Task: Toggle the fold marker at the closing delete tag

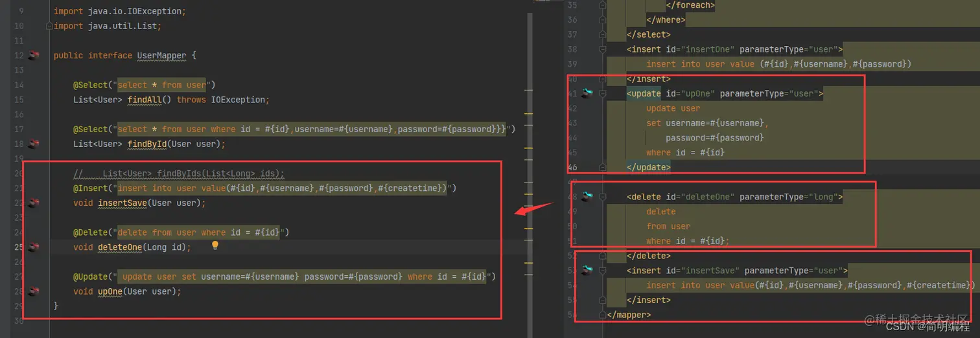Action: (x=603, y=256)
